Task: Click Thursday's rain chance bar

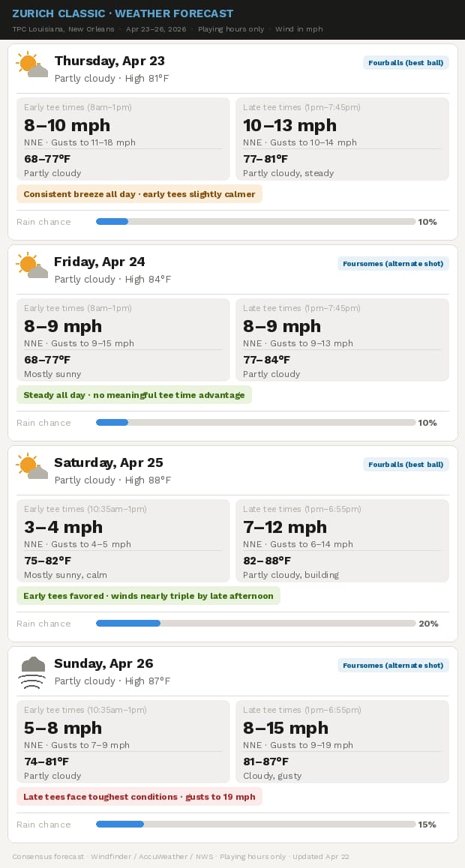Action: 256,221
